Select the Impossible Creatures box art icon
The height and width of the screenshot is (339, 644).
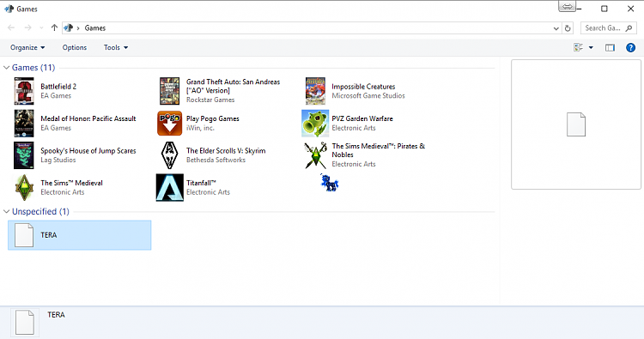tap(315, 91)
